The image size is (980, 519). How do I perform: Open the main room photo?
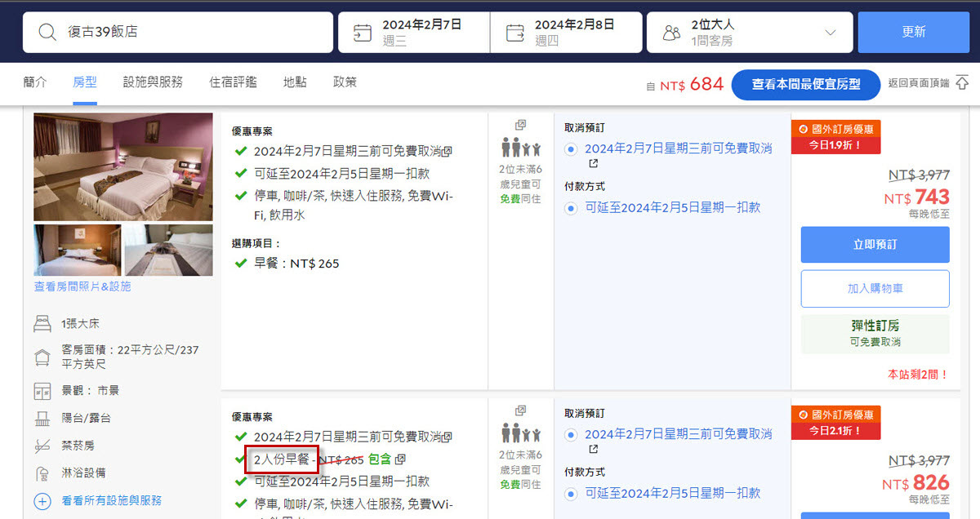point(123,167)
